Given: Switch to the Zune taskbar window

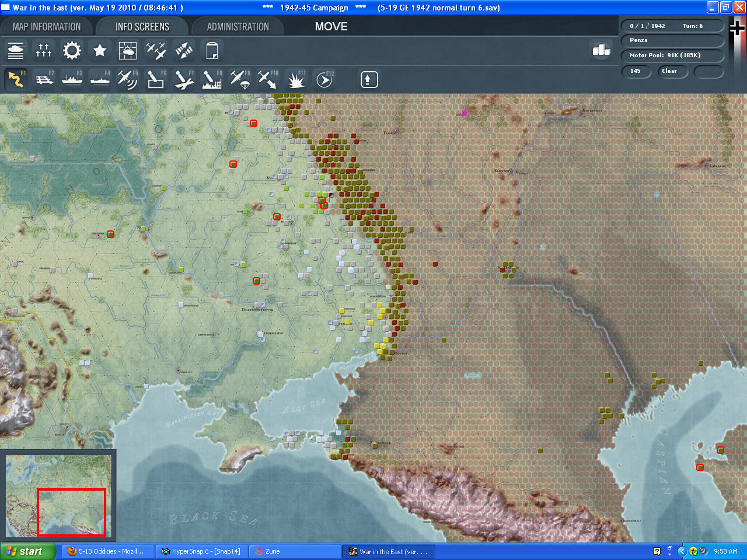Looking at the screenshot, I should 295,551.
